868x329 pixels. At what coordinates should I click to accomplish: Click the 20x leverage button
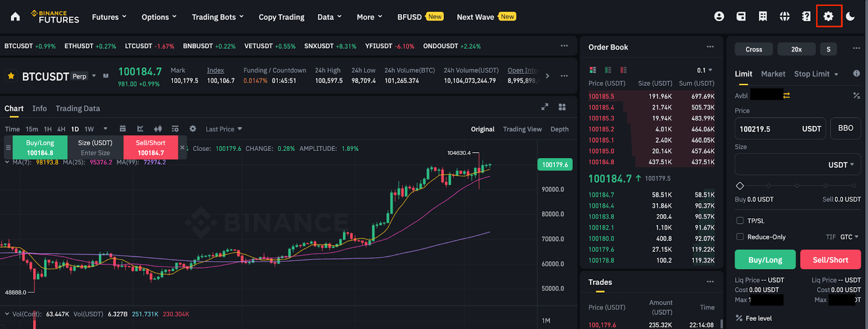pos(796,49)
